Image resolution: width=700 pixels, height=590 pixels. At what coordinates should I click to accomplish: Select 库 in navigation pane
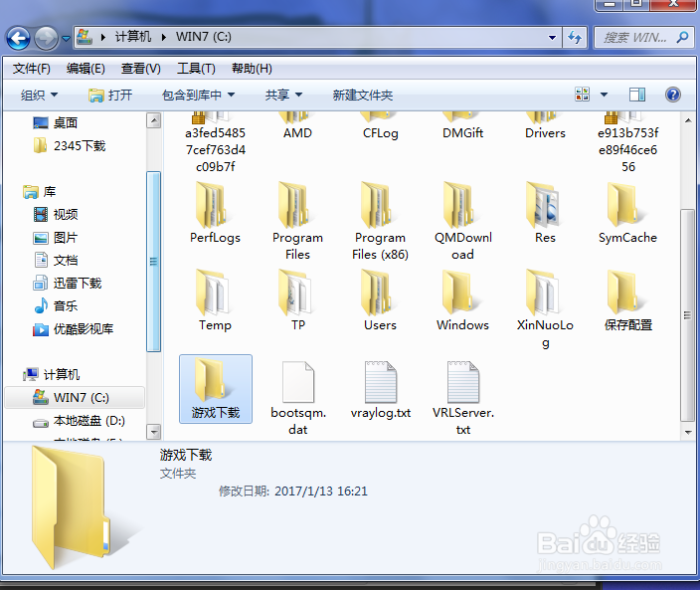tap(40, 192)
